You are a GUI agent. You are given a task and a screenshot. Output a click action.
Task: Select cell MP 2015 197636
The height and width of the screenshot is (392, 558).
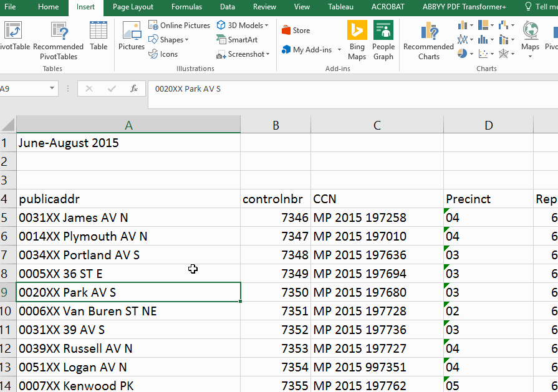377,255
